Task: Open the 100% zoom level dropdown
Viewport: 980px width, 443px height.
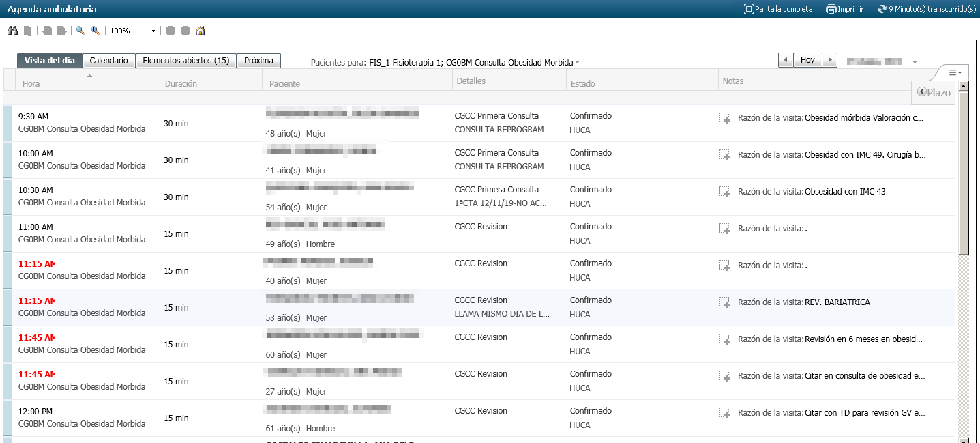Action: click(x=153, y=31)
